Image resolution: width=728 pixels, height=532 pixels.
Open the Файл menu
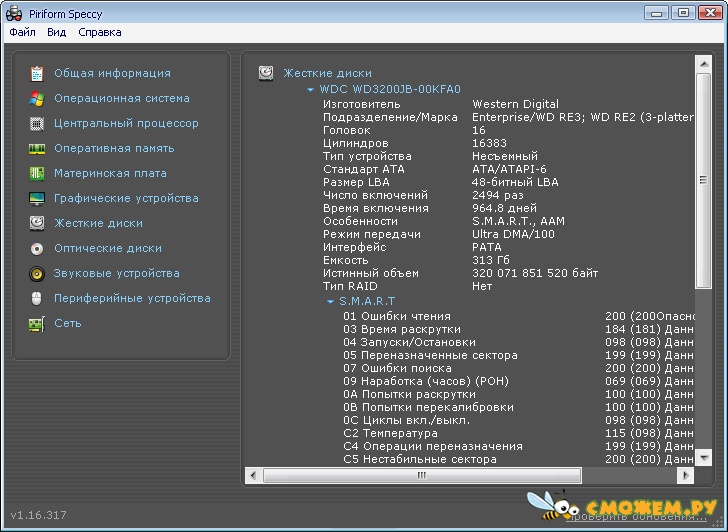(x=22, y=32)
